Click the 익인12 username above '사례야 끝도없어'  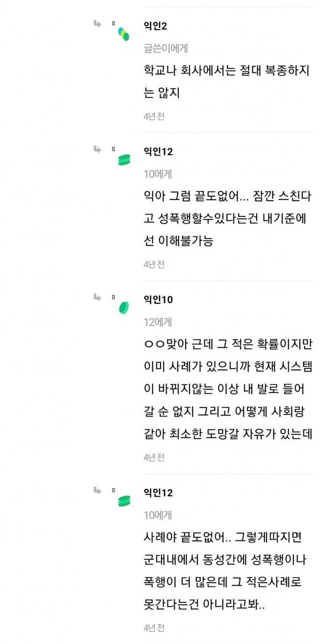pos(158,493)
